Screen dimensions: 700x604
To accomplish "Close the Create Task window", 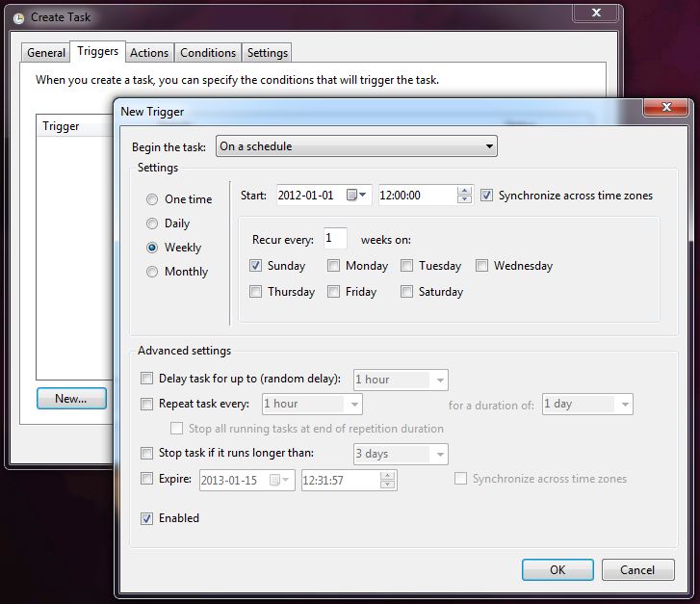I will click(596, 13).
